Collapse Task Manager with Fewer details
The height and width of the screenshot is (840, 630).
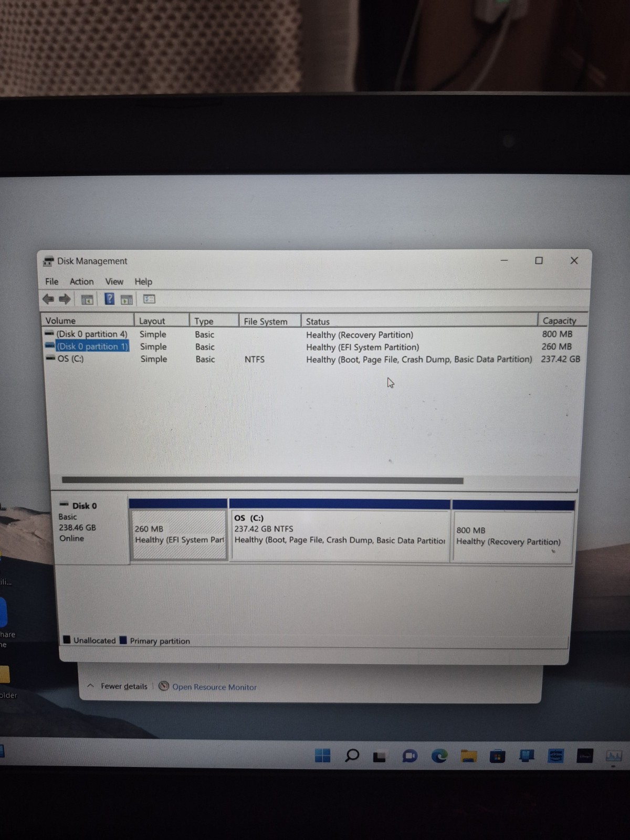(118, 686)
